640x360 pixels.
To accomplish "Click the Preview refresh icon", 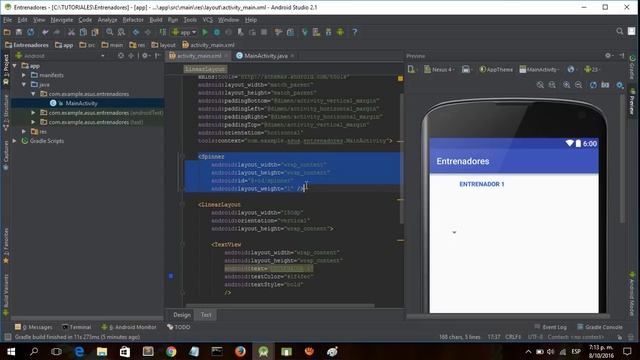I will click(593, 85).
